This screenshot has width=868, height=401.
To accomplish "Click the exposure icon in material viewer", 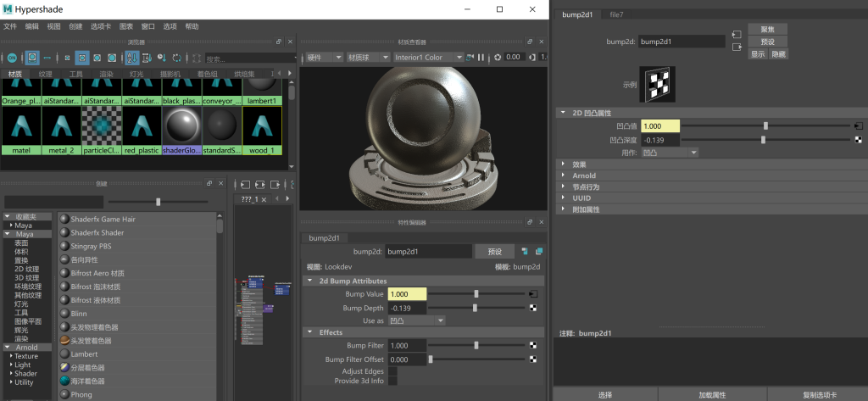I will coord(498,57).
